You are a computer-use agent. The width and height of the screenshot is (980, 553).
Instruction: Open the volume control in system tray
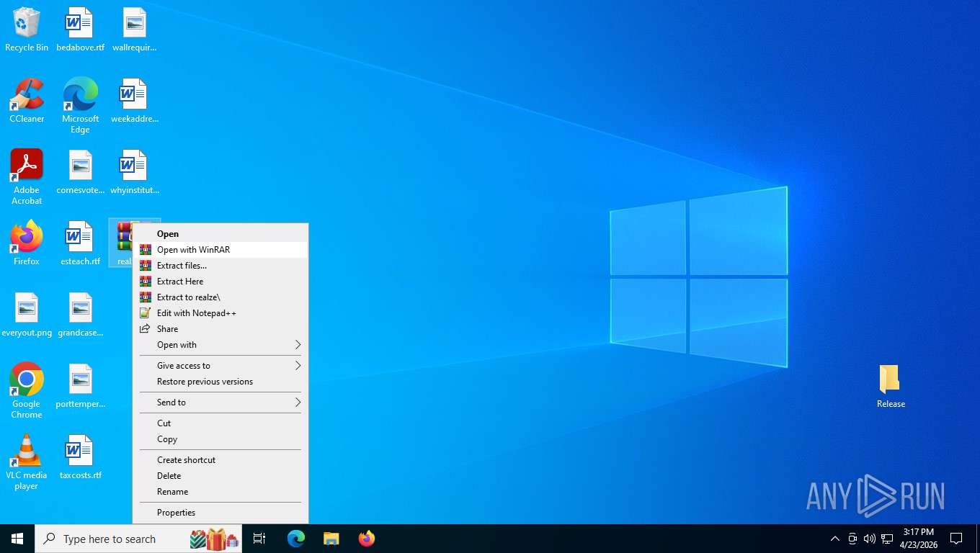[870, 539]
